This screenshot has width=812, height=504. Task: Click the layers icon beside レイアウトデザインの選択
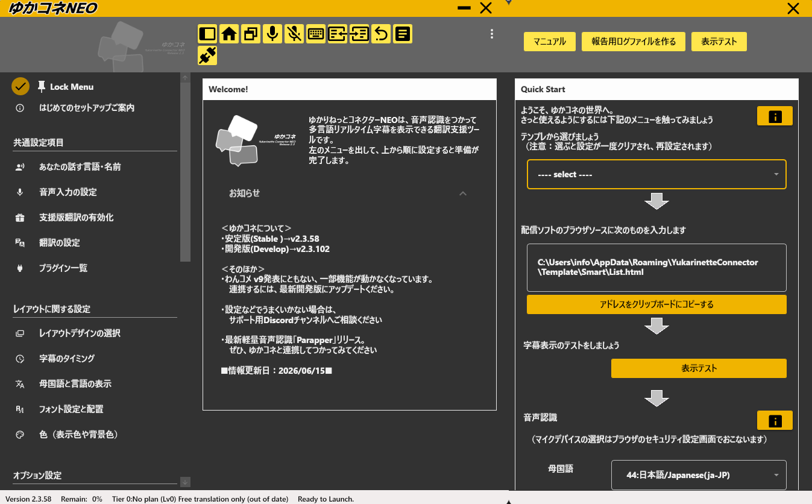click(20, 333)
